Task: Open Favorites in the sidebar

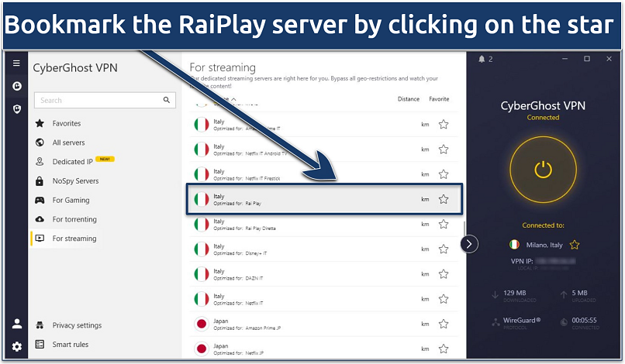Action: pos(67,123)
